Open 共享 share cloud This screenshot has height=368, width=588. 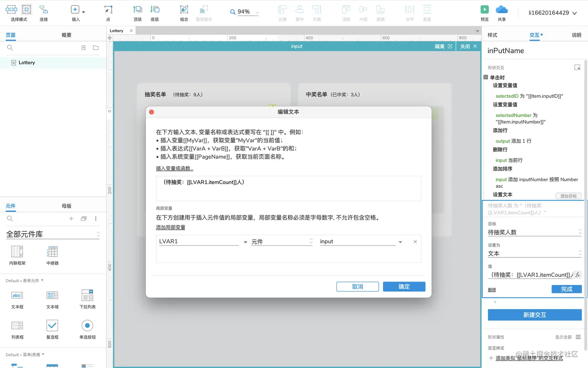502,13
